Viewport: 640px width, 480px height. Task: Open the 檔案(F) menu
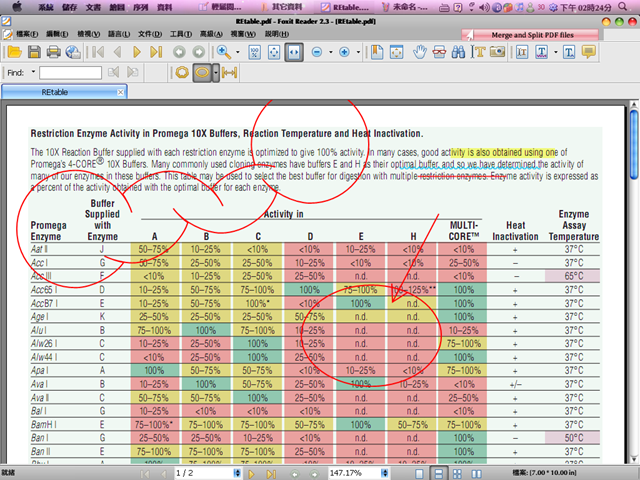pos(27,34)
